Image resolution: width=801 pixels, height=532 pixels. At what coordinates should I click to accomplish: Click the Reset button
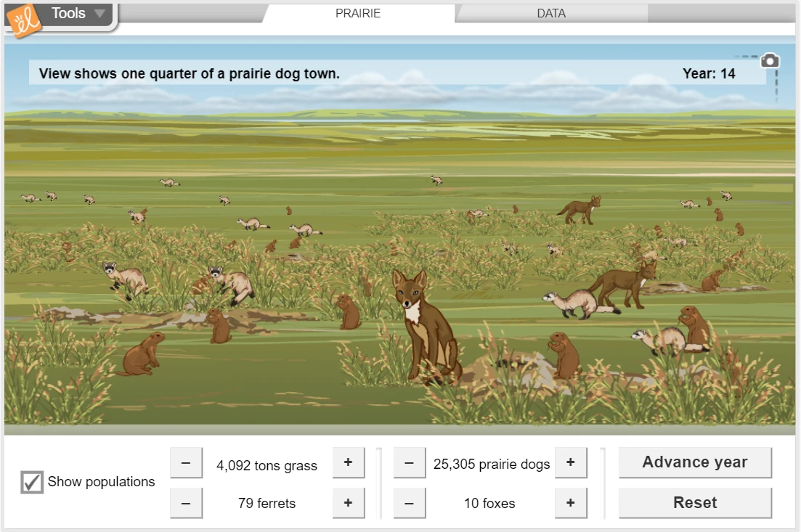[695, 503]
